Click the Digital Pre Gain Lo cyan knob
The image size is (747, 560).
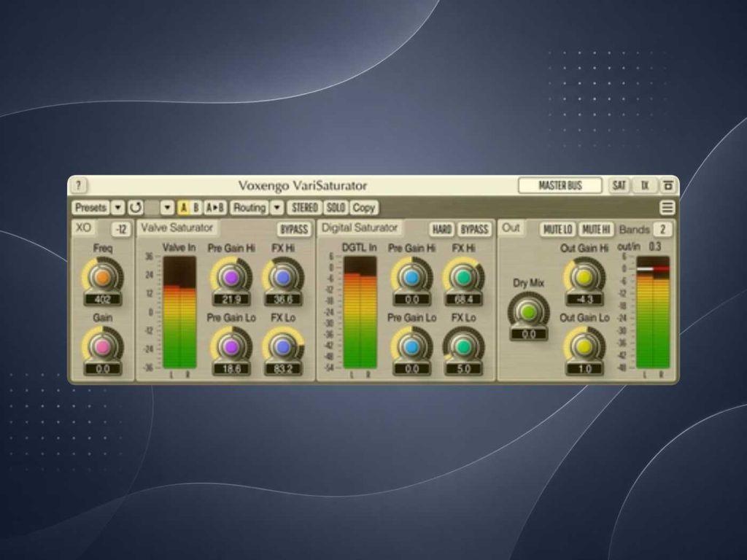point(411,346)
